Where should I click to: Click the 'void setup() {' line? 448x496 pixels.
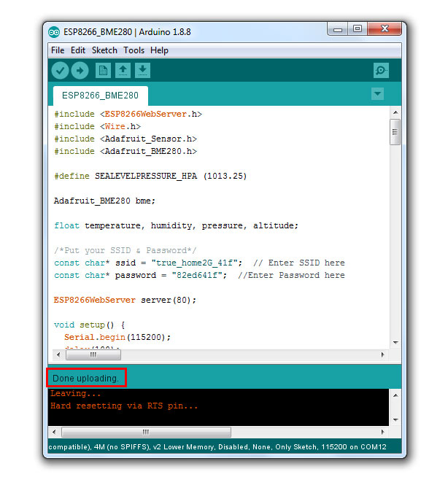coord(90,325)
